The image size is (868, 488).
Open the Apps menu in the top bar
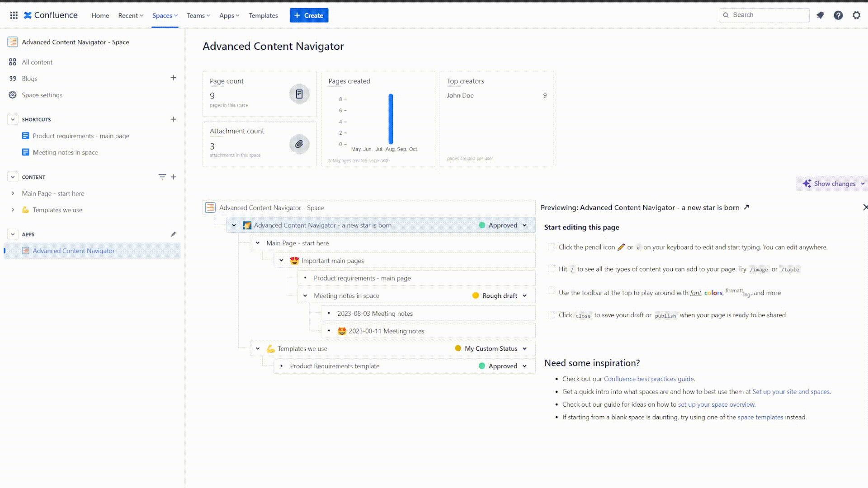point(229,15)
